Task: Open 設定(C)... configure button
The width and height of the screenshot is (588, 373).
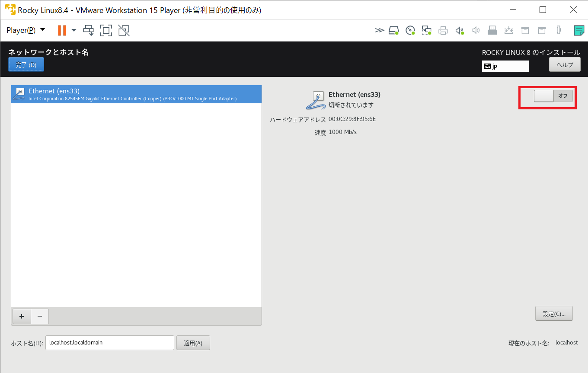Action: click(x=554, y=314)
